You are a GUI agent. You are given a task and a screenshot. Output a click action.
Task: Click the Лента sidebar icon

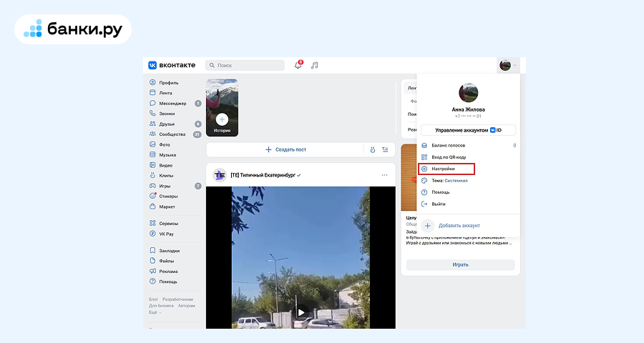(152, 93)
